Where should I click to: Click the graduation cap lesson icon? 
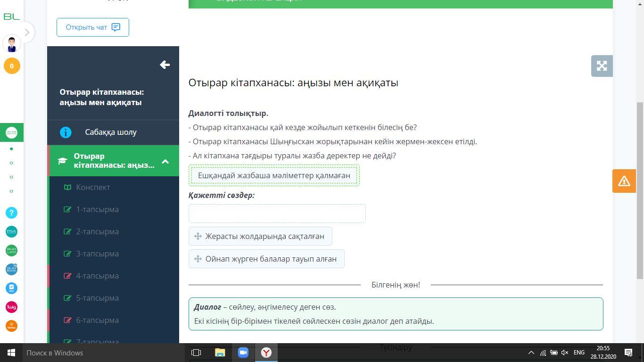point(62,161)
